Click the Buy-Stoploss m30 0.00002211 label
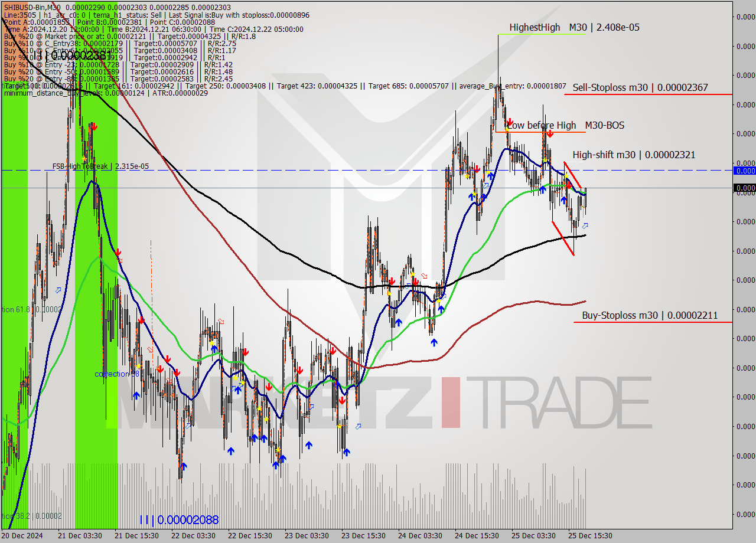This screenshot has width=756, height=543. (650, 315)
